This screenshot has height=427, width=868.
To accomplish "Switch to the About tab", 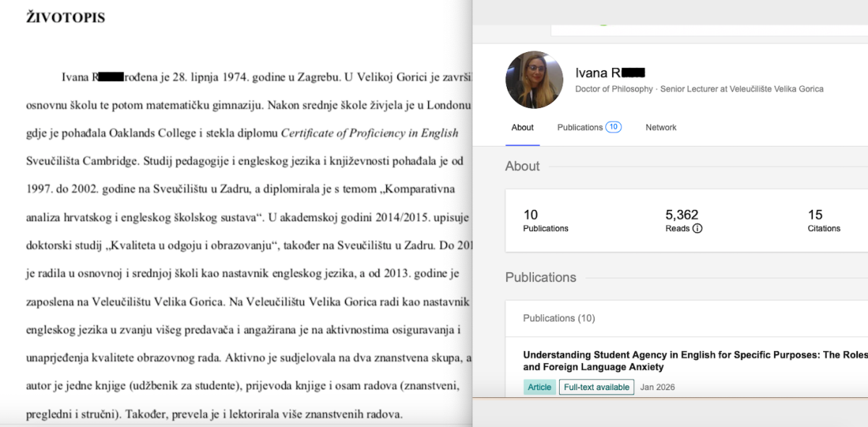I will 522,127.
